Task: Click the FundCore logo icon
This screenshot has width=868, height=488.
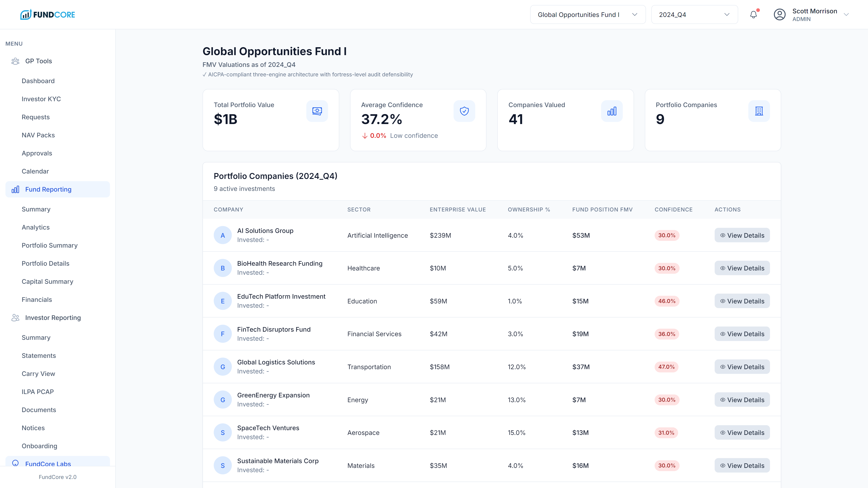Action: pyautogui.click(x=26, y=14)
